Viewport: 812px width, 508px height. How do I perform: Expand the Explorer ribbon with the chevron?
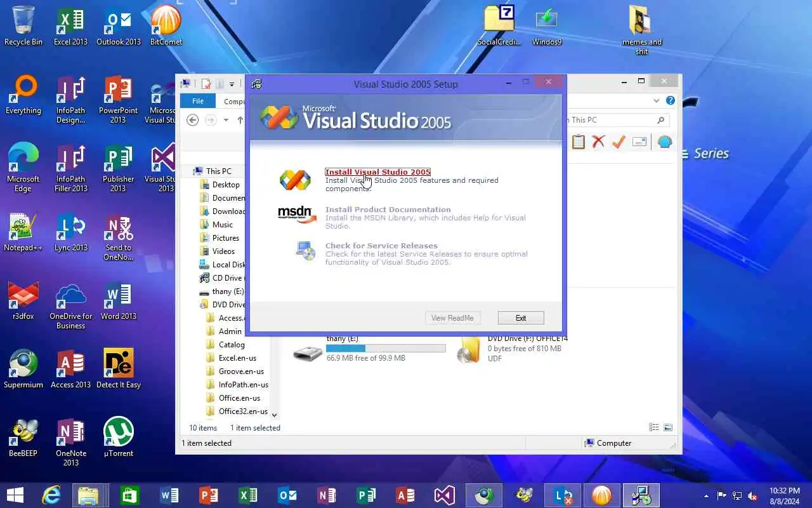pos(656,101)
